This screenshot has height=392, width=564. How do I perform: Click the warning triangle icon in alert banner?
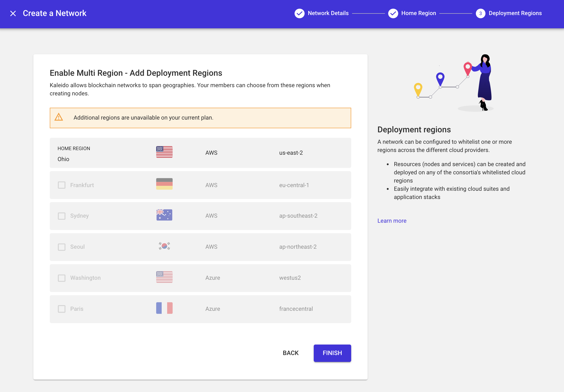coord(59,117)
